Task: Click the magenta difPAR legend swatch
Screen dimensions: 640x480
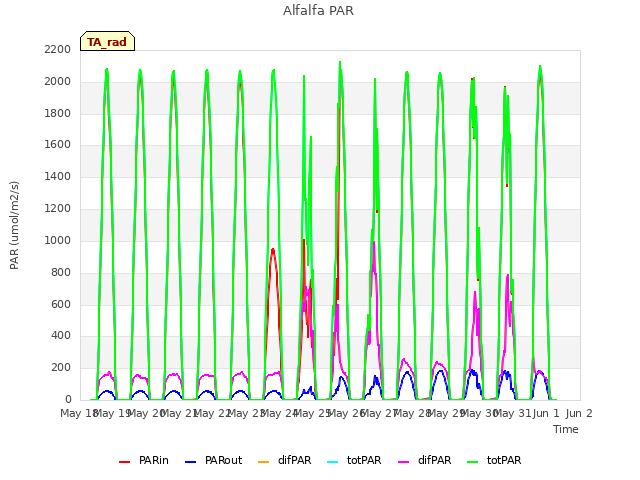Action: pos(403,462)
